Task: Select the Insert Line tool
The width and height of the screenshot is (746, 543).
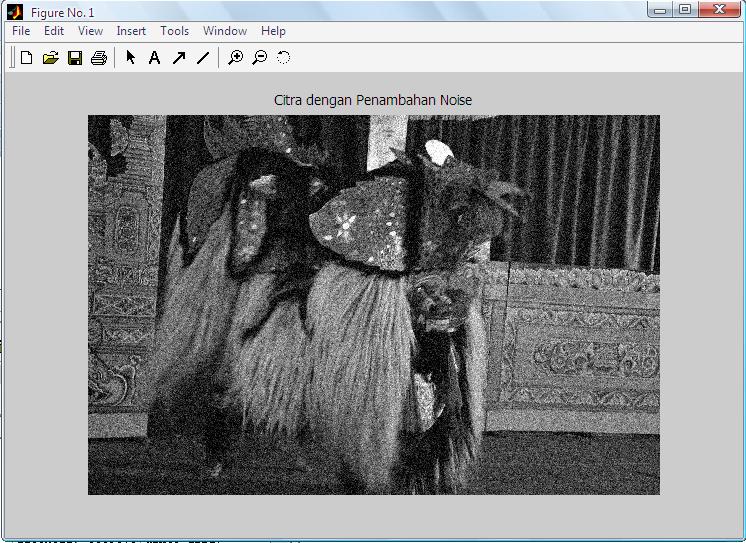Action: [203, 58]
